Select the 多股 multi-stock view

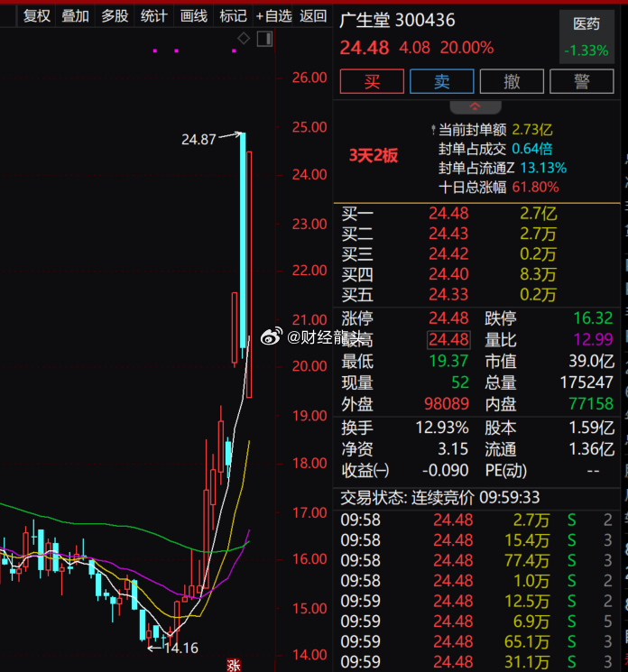115,16
